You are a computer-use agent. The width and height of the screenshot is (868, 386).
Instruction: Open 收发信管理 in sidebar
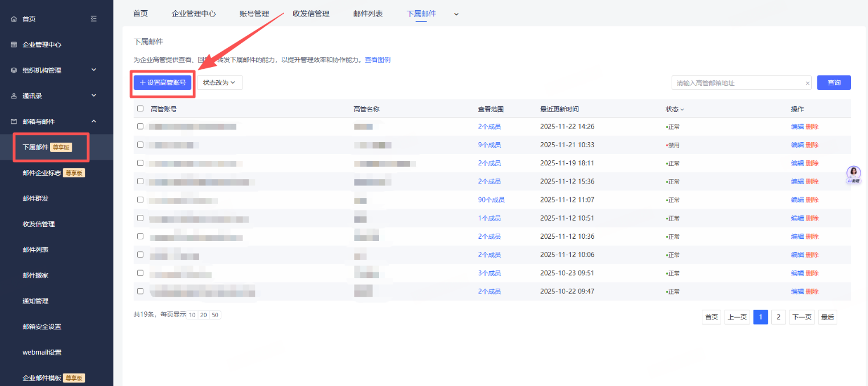39,224
